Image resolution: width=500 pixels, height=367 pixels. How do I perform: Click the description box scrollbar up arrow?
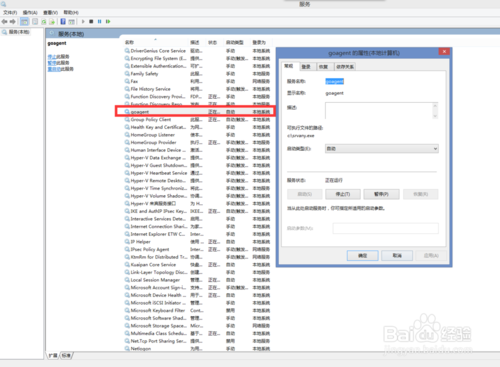[x=435, y=106]
